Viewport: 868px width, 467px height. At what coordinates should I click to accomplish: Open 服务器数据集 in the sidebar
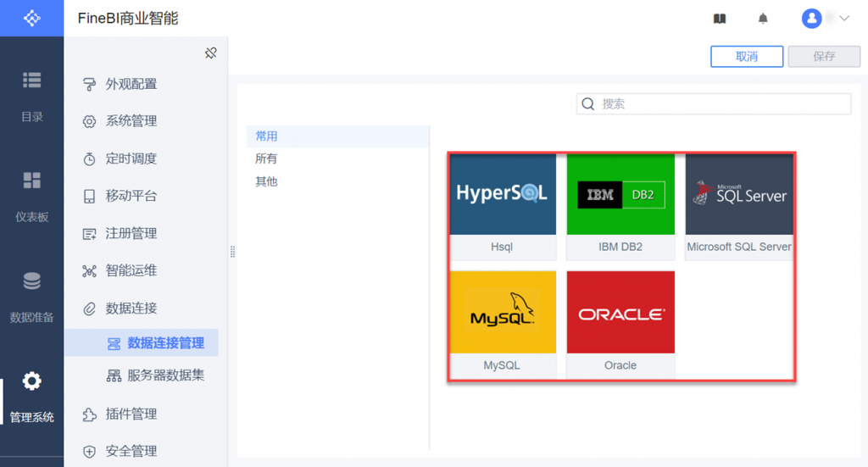[165, 375]
